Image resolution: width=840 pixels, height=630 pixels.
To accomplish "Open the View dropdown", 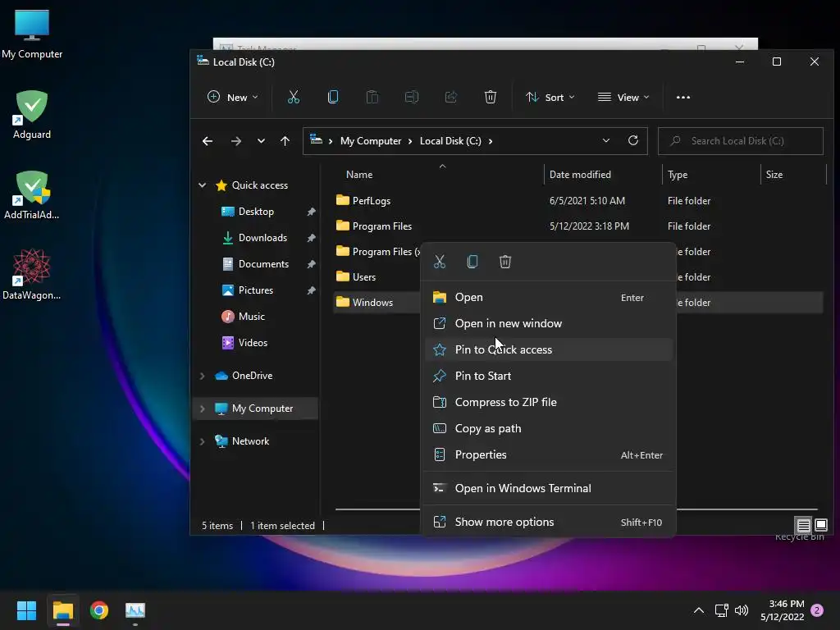I will tap(623, 97).
